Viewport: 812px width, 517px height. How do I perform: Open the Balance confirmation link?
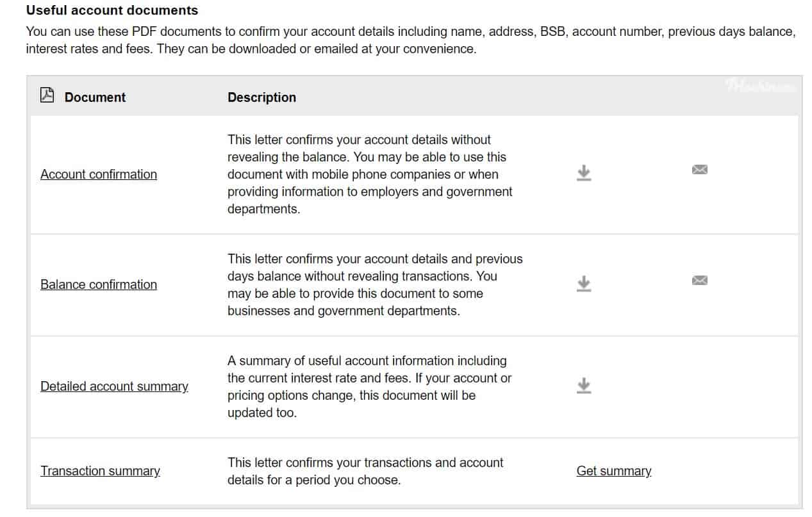click(x=98, y=284)
